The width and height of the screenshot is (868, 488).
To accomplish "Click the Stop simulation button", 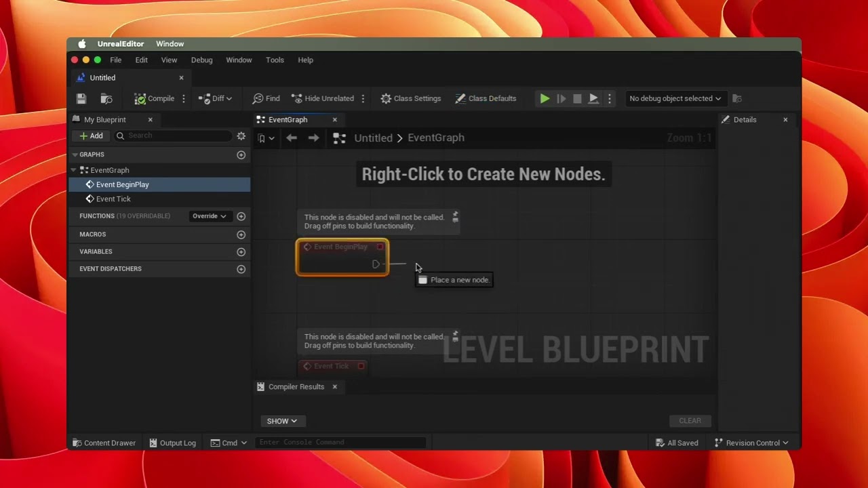I will click(x=577, y=99).
